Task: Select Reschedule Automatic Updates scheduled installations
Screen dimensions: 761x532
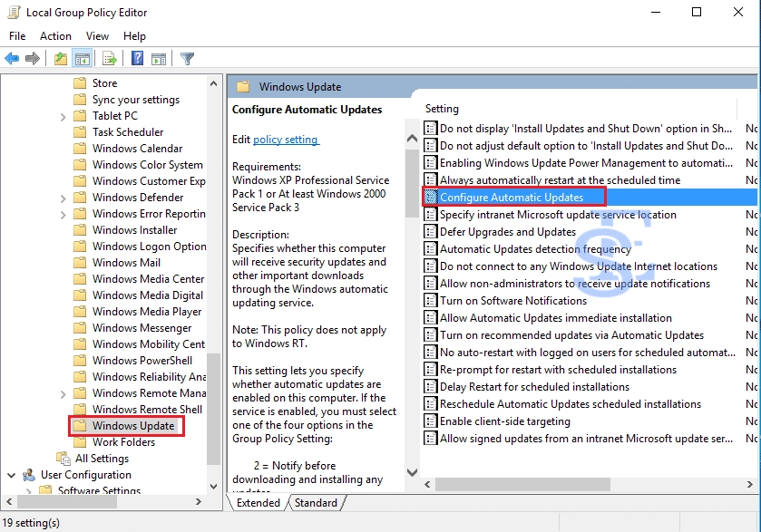Action: pyautogui.click(x=571, y=404)
